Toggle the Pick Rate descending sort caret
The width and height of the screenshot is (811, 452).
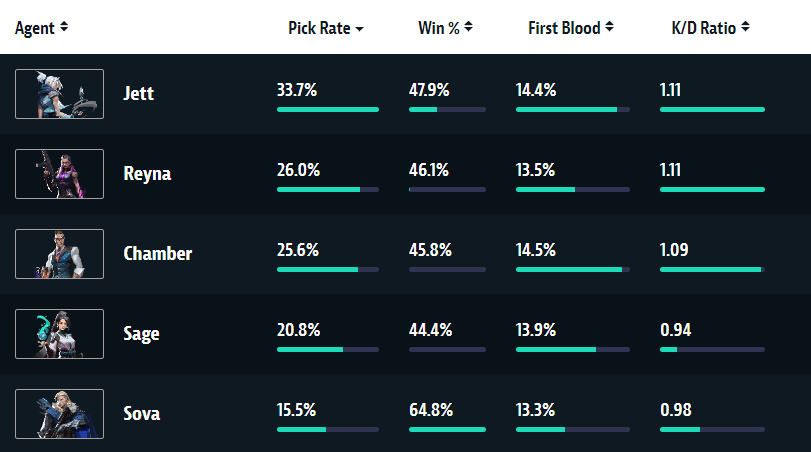[359, 29]
